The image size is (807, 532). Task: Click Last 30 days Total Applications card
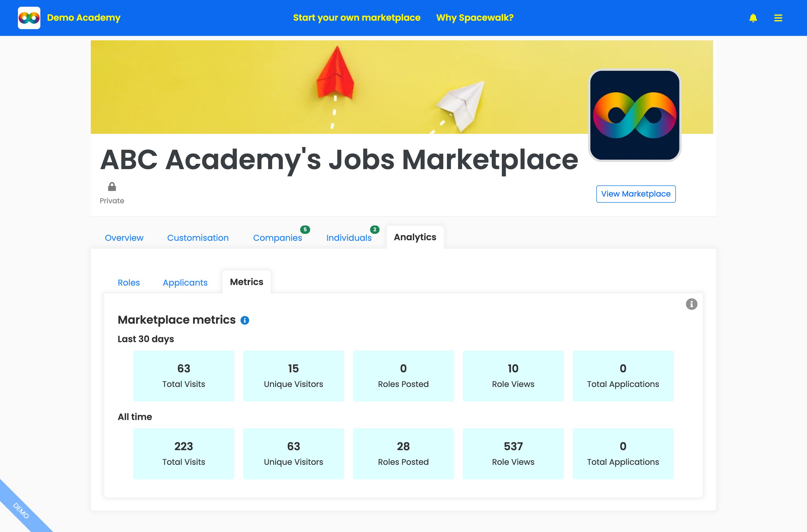[x=623, y=376]
